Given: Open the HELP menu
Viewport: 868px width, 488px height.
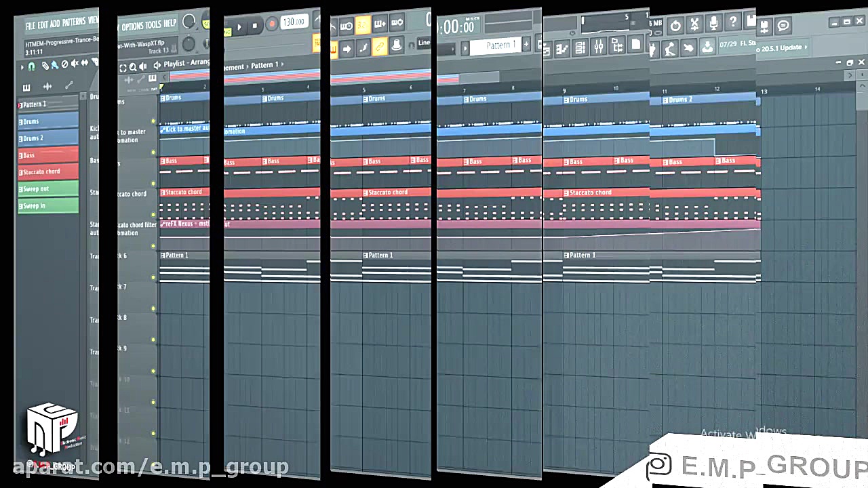Looking at the screenshot, I should 170,24.
